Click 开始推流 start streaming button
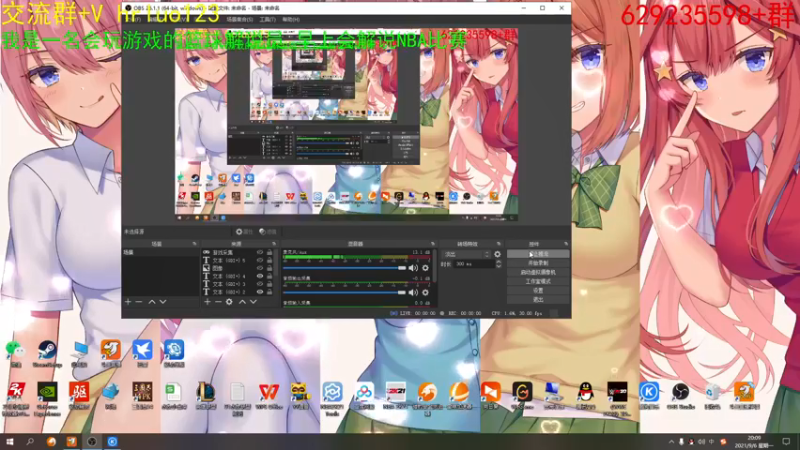This screenshot has height=450, width=800. click(x=538, y=254)
